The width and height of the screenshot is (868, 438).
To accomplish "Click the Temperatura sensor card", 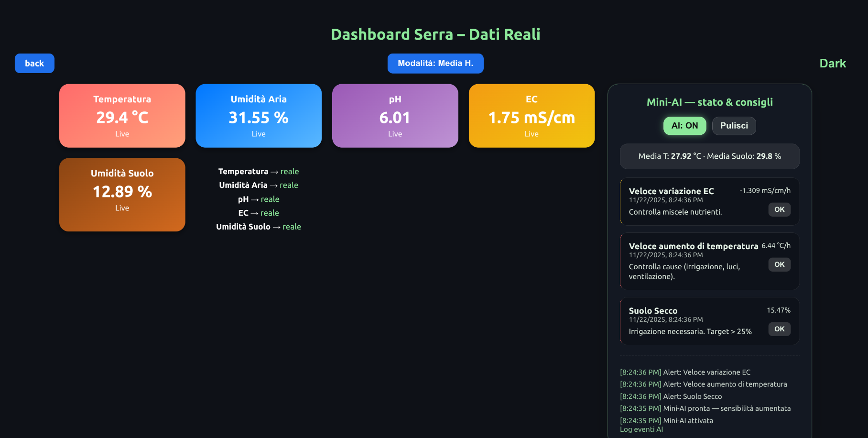I will pyautogui.click(x=122, y=115).
